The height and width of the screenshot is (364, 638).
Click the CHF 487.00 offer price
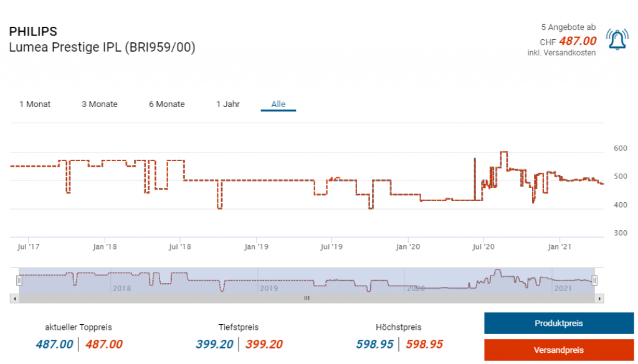click(577, 41)
